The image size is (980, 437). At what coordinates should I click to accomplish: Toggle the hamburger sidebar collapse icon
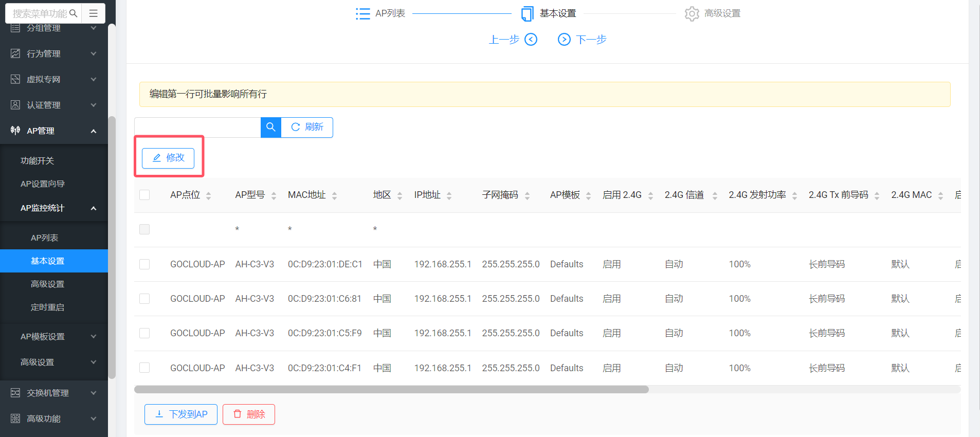click(x=94, y=13)
